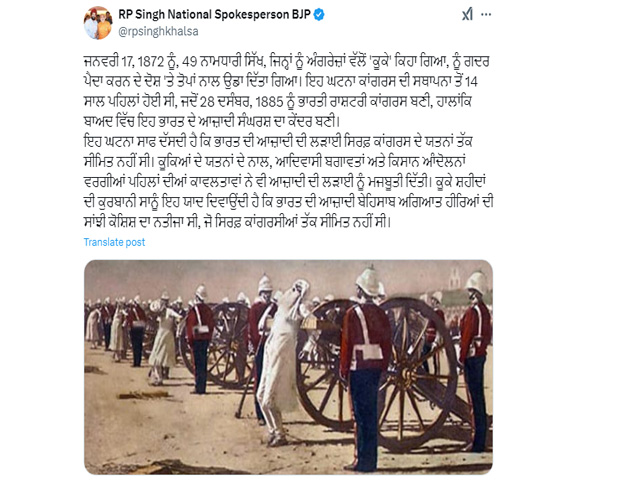This screenshot has width=640, height=480.
Task: Click display name RP Singh National Spokesperson BJP
Action: pos(215,15)
